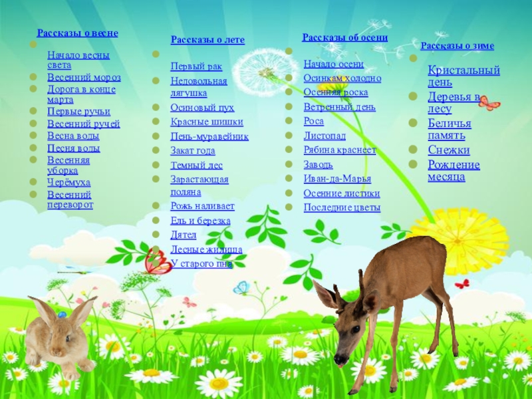
Task: Open the 'Осенние листики' story
Action: [342, 194]
